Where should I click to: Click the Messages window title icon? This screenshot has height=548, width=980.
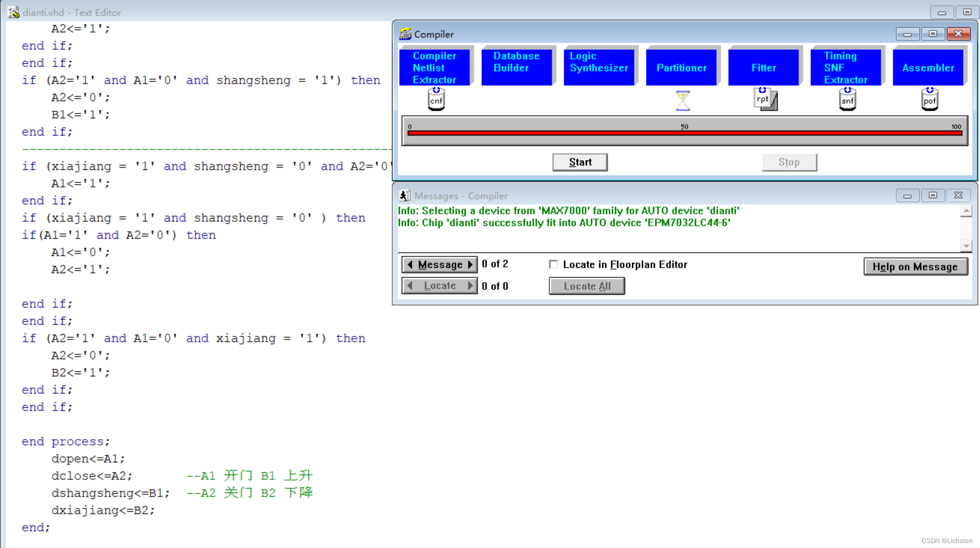[x=405, y=195]
